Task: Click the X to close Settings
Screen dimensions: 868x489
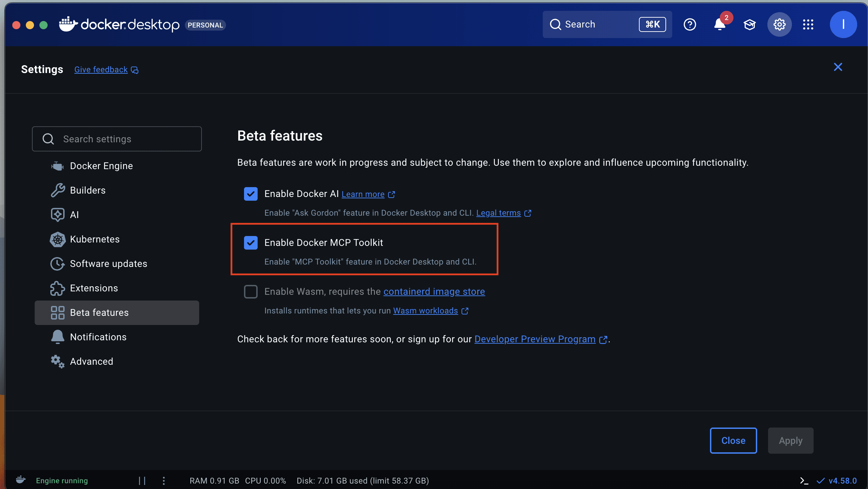Action: pos(838,67)
